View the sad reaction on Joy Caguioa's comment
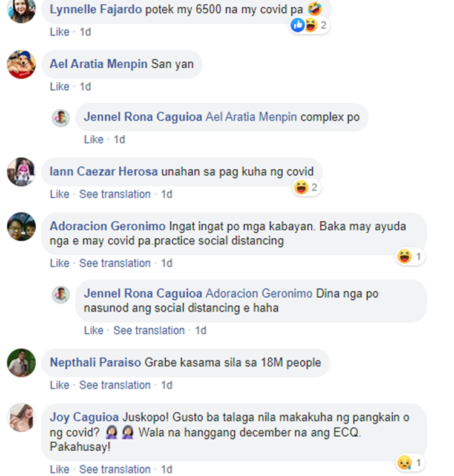Viewport: 454px width, 476px height. pos(410,463)
